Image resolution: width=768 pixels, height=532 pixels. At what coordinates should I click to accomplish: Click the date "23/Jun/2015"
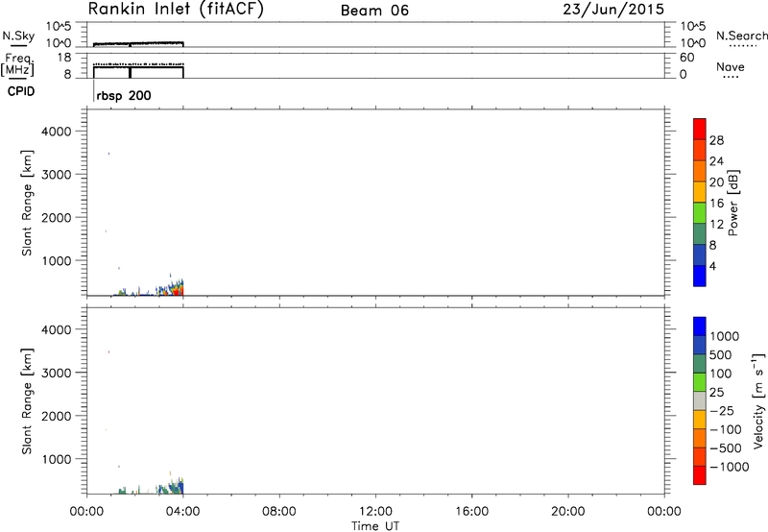click(x=613, y=10)
